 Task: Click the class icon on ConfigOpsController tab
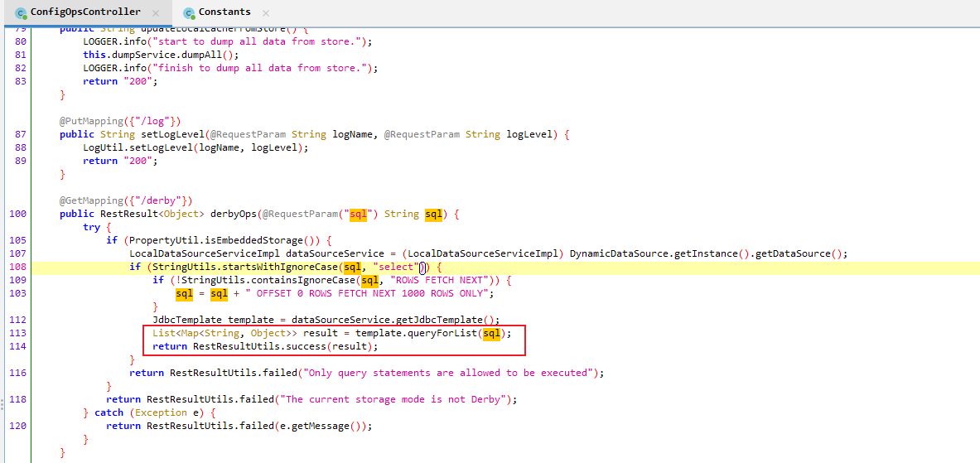tap(21, 12)
